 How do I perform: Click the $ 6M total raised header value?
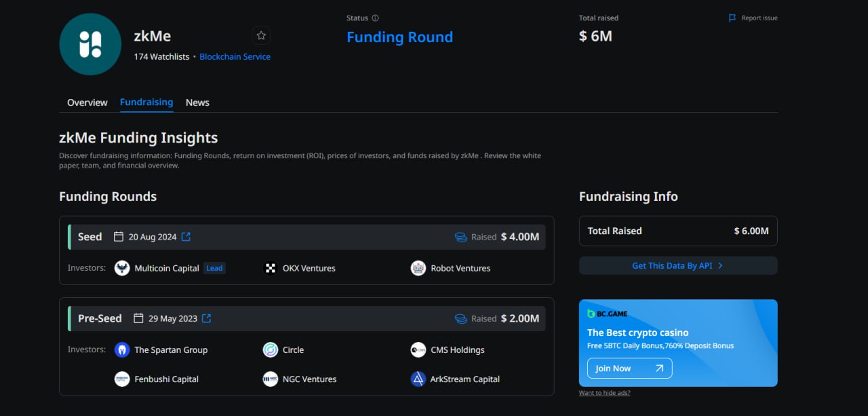click(595, 37)
